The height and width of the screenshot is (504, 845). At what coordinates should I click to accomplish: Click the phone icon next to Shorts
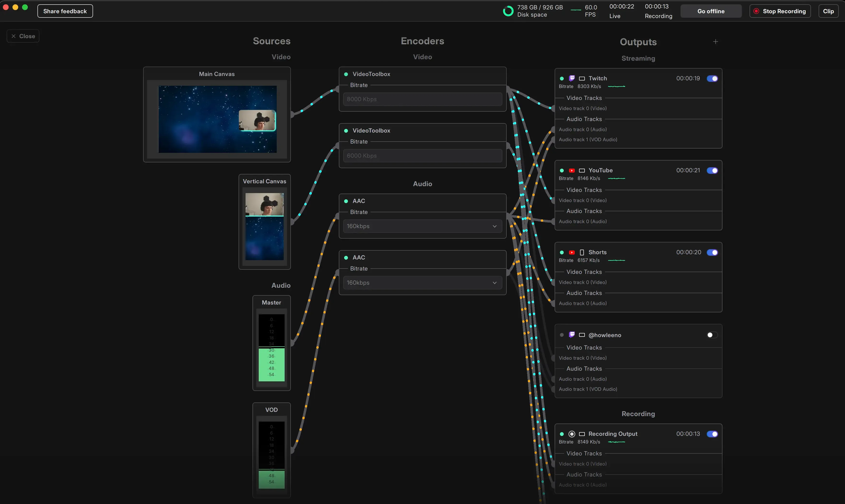tap(581, 252)
